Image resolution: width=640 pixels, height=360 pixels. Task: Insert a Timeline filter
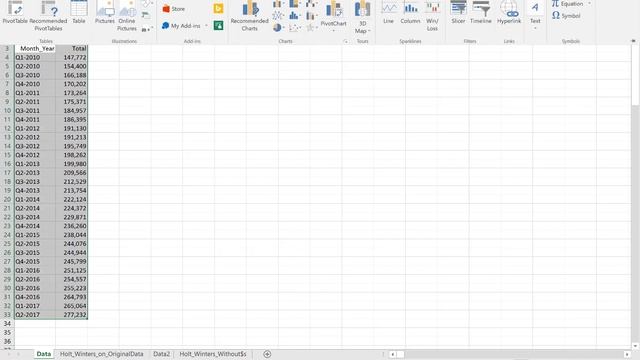tap(481, 13)
